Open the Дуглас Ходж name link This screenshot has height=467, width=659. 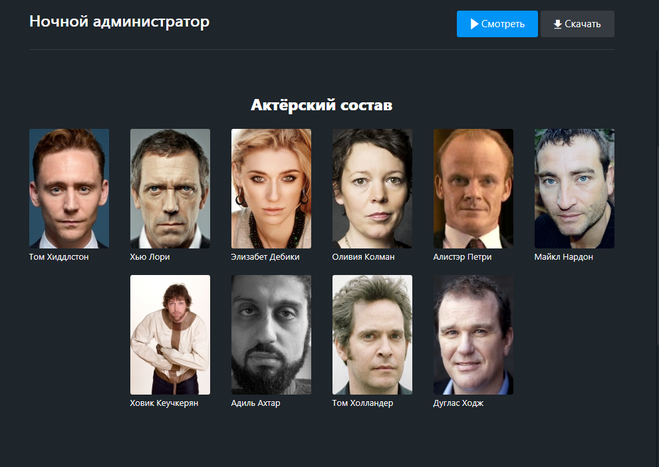click(x=458, y=403)
